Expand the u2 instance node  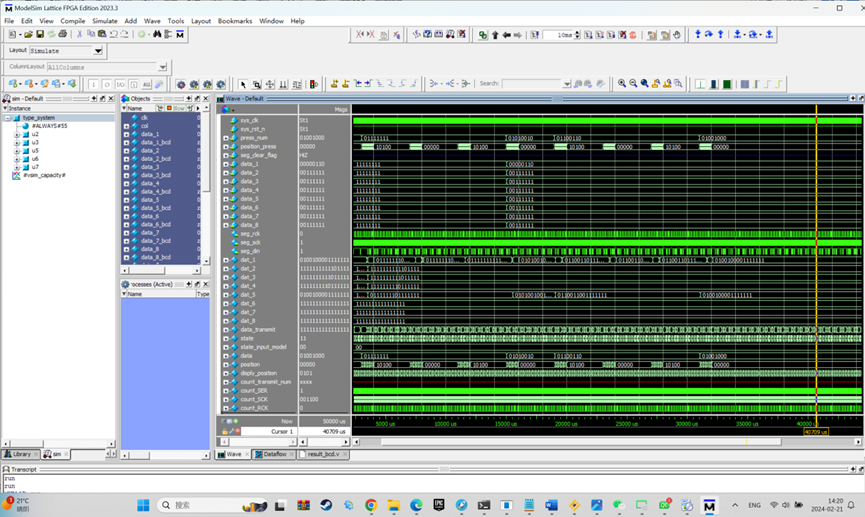click(17, 134)
